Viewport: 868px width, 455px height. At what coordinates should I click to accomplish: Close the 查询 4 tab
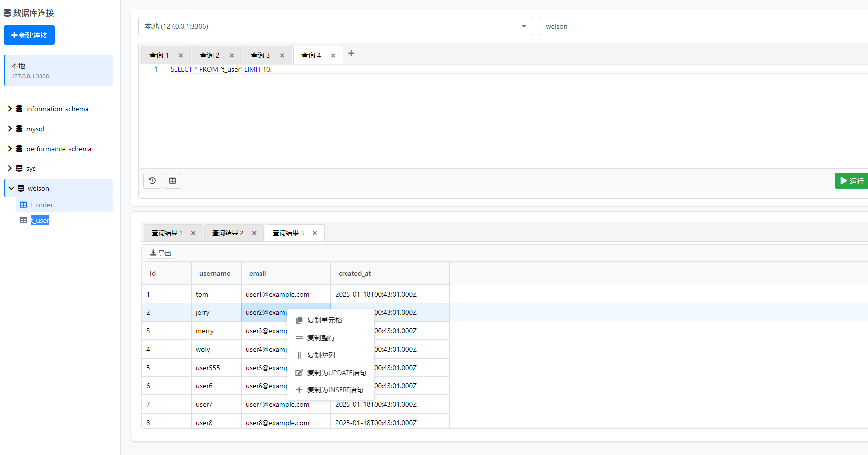pos(333,55)
